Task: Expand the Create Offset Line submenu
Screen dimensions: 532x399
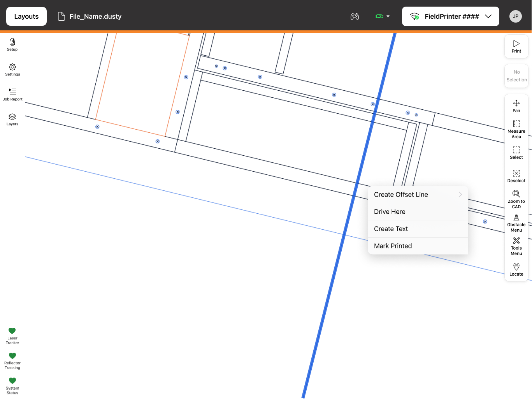Action: pyautogui.click(x=418, y=195)
